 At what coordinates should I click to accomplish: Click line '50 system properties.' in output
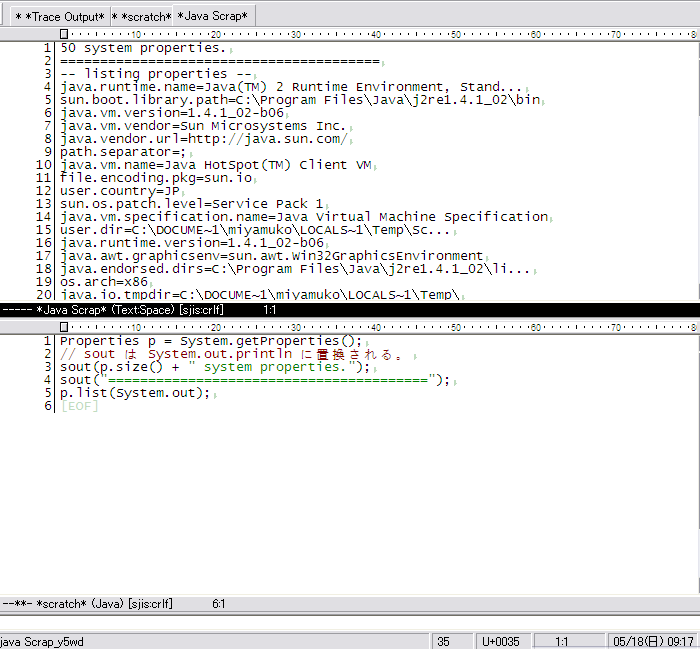tap(143, 48)
